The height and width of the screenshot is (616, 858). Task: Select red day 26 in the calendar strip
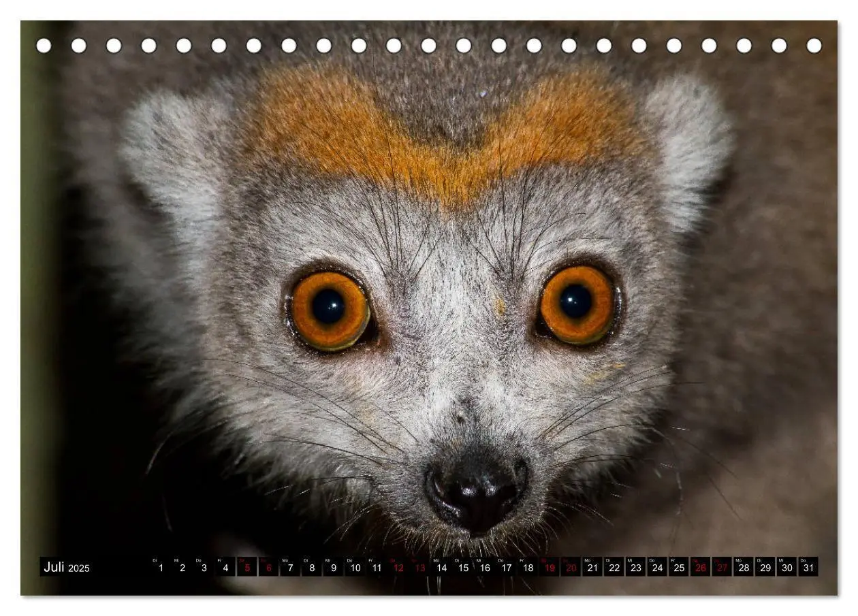point(701,567)
